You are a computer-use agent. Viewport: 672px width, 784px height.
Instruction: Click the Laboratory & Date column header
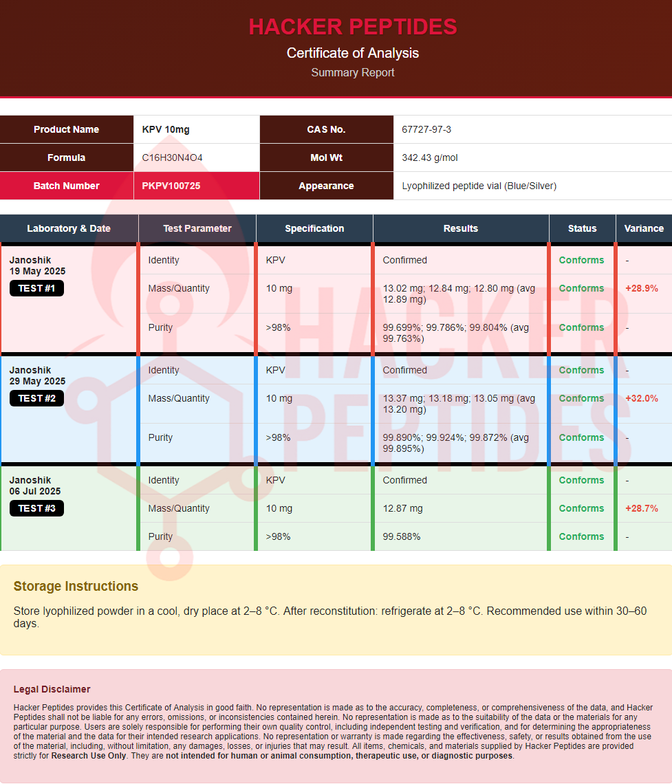pos(69,228)
